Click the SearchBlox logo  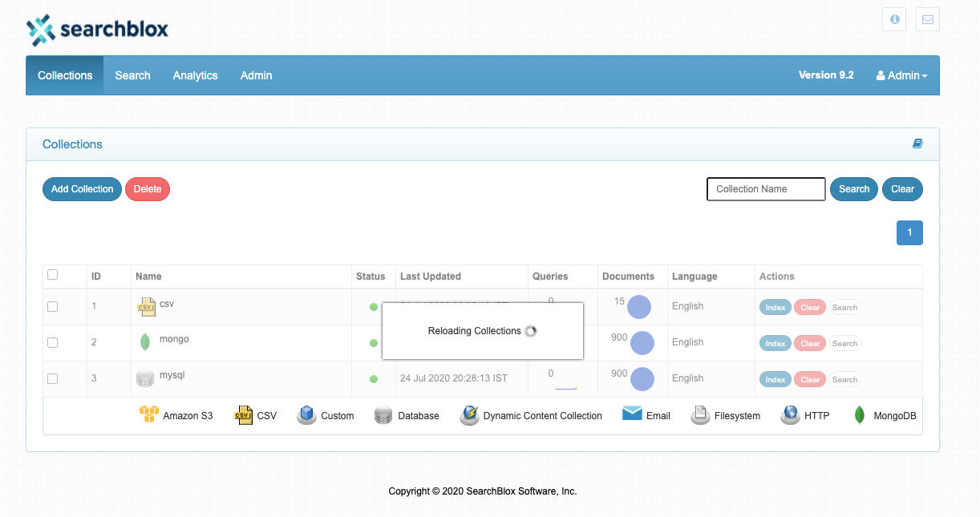pos(97,30)
